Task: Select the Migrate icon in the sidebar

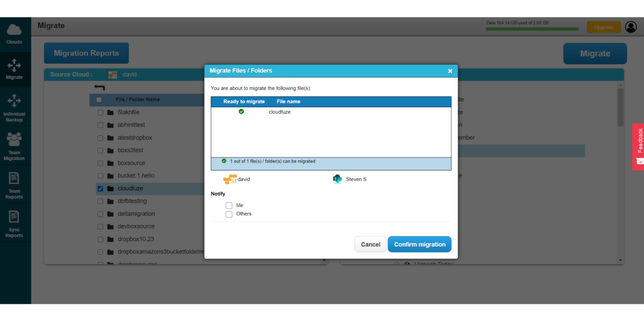Action: pyautogui.click(x=15, y=69)
